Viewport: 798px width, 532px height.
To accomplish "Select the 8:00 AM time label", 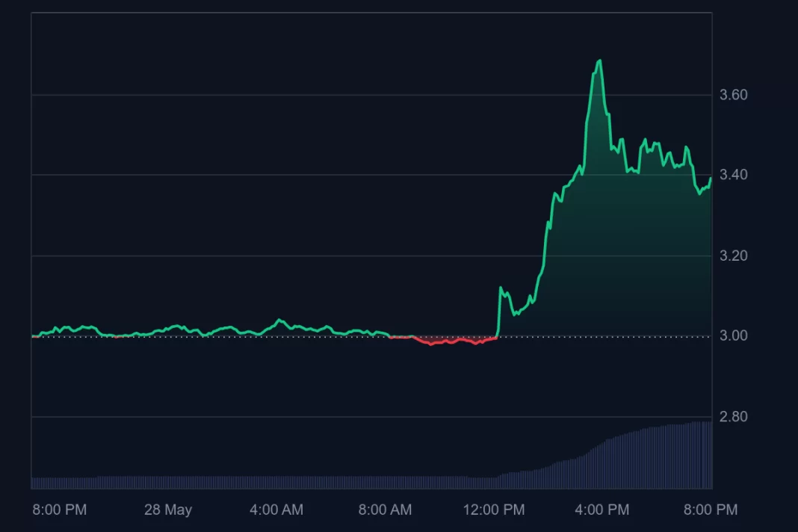I will (x=386, y=510).
